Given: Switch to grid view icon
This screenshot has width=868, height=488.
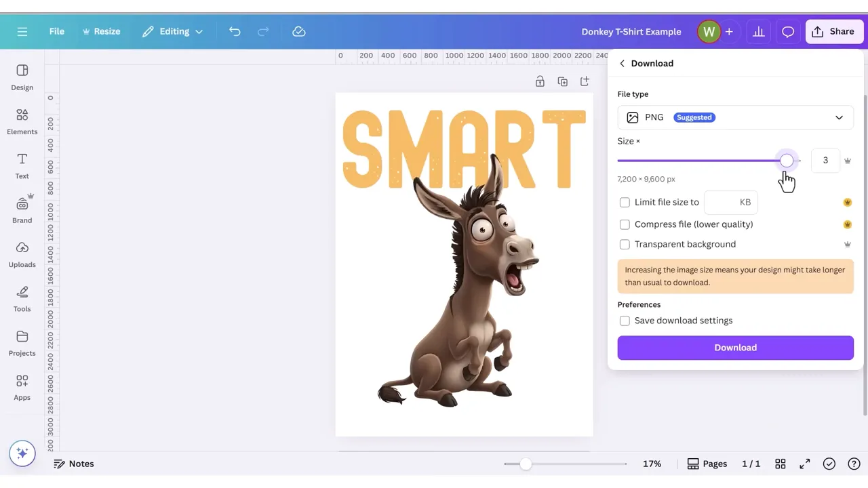Looking at the screenshot, I should point(781,464).
